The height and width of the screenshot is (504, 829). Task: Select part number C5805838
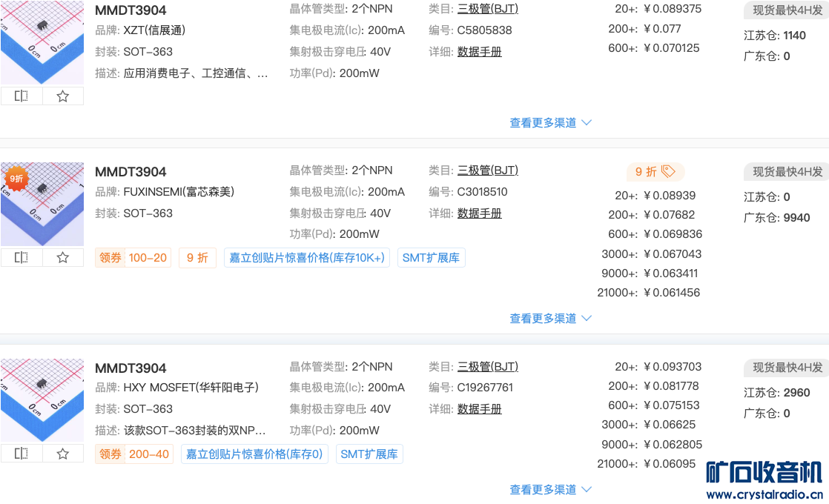pos(485,30)
